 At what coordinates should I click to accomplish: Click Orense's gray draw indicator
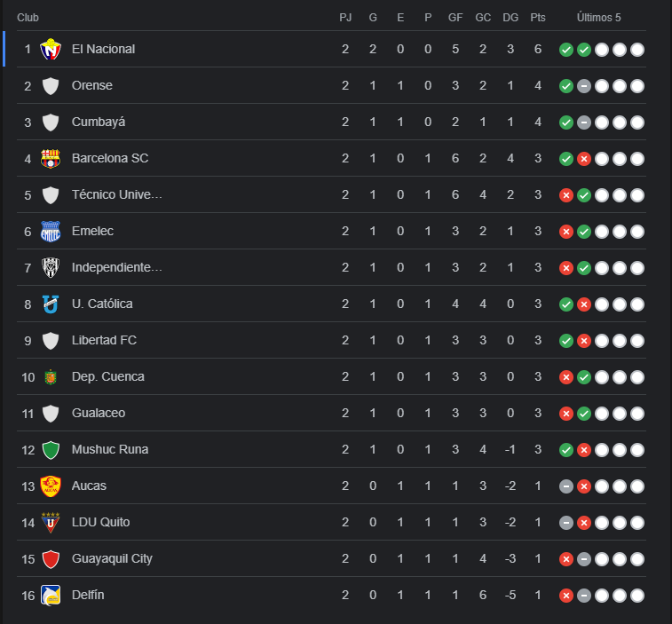(584, 86)
